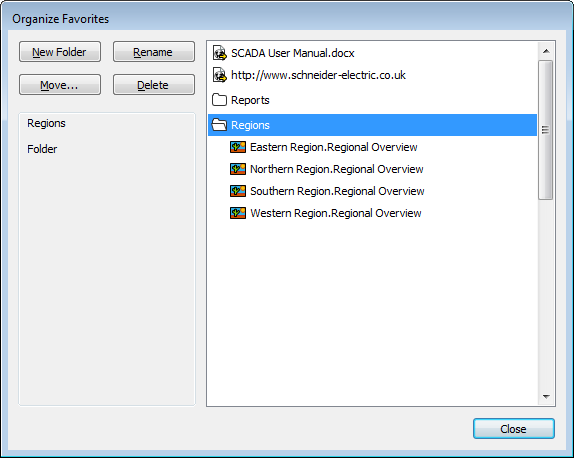Viewport: 574px width, 458px height.
Task: Select Northern Region.Regional Overview item
Action: pyautogui.click(x=336, y=169)
